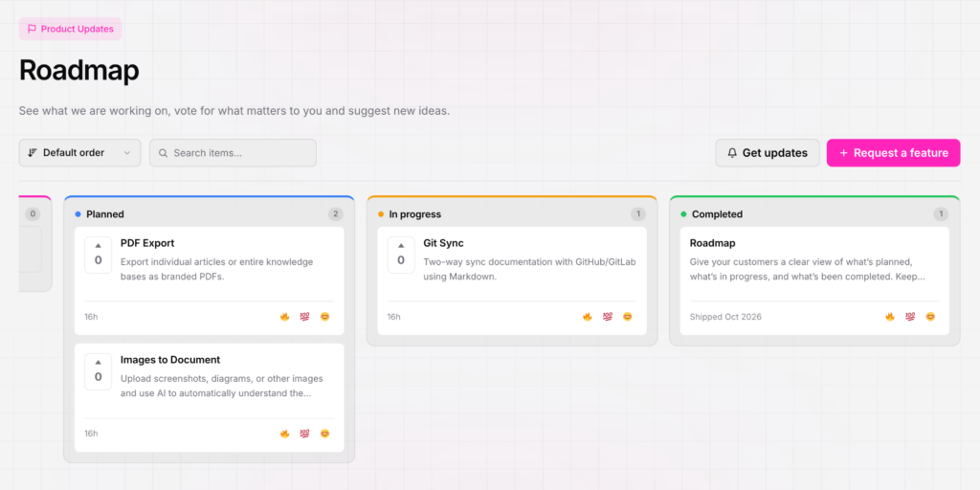Viewport: 980px width, 490px height.
Task: Add smiley reaction to Git Sync card
Action: tap(628, 317)
